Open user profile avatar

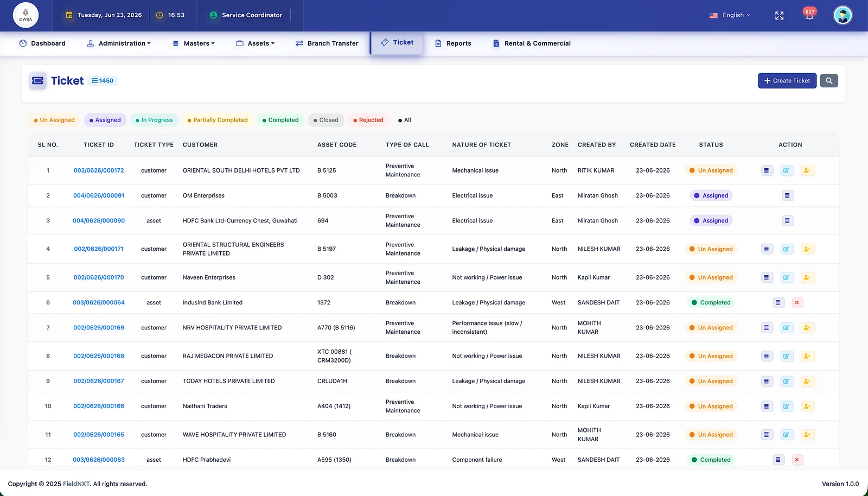click(843, 15)
